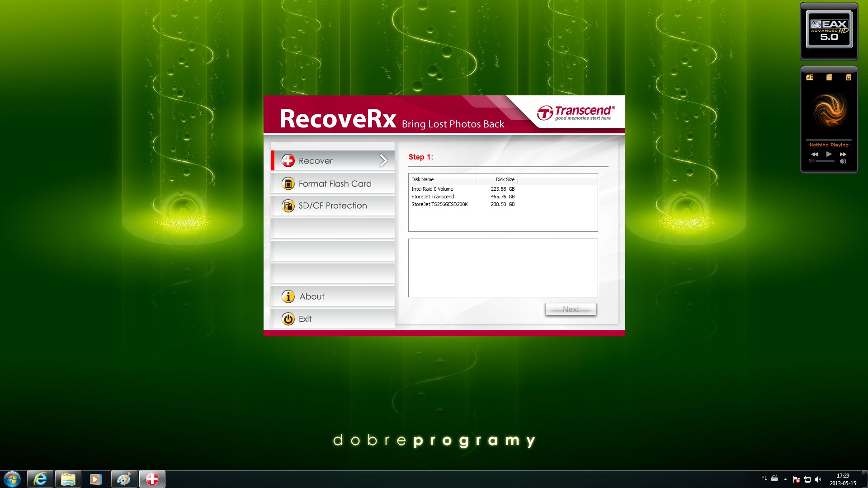Image resolution: width=868 pixels, height=488 pixels.
Task: Click the Disk Name column header
Action: [x=443, y=179]
